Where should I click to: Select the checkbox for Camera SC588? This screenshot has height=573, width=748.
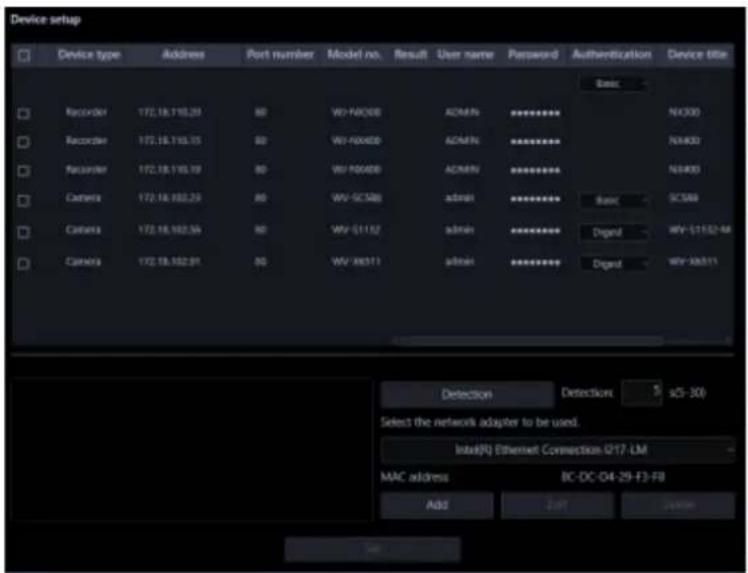point(23,200)
